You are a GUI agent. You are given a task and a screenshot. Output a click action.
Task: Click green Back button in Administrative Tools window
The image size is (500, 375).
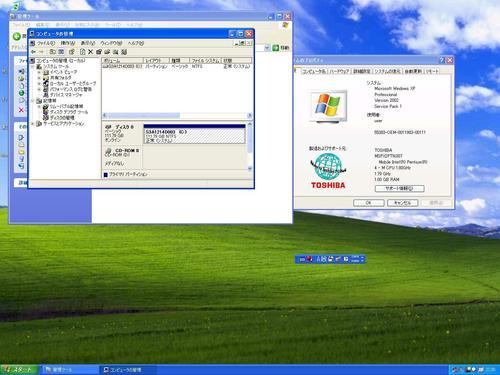coord(17,36)
